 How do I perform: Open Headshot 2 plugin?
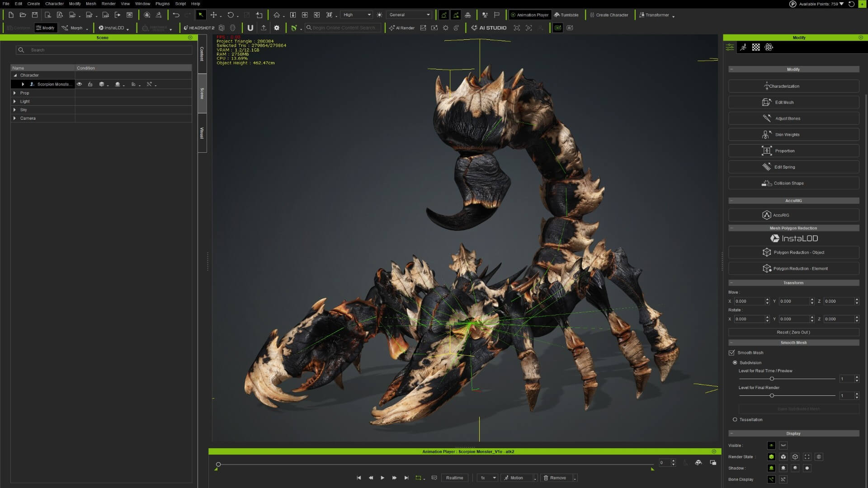click(x=199, y=28)
